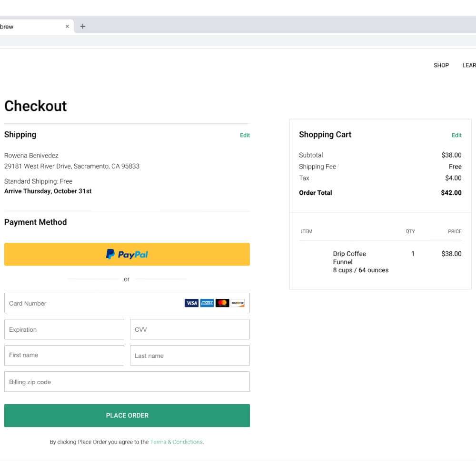Image resolution: width=476 pixels, height=476 pixels.
Task: Click the Billing zip code field
Action: (127, 382)
